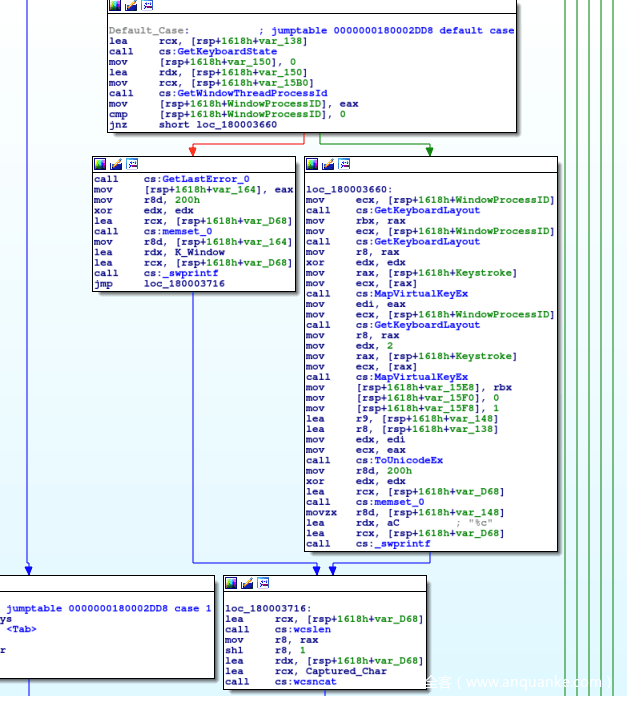The height and width of the screenshot is (701, 627).
Task: Click the group nodes icon on Default_Case node
Action: point(148,6)
